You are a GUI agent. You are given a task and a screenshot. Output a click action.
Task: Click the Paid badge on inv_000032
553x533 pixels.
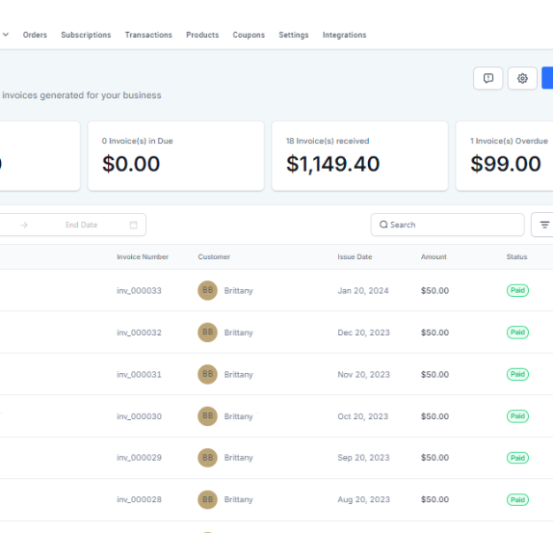coord(517,332)
